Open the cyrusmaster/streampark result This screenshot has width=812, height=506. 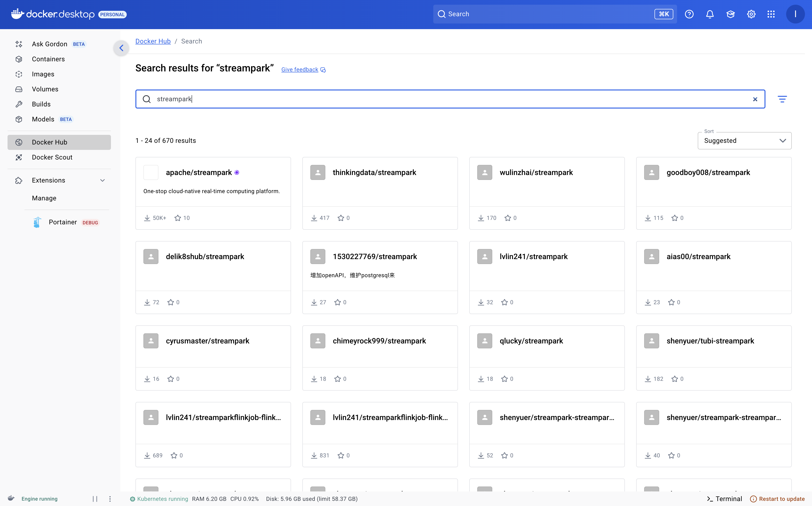(x=213, y=358)
